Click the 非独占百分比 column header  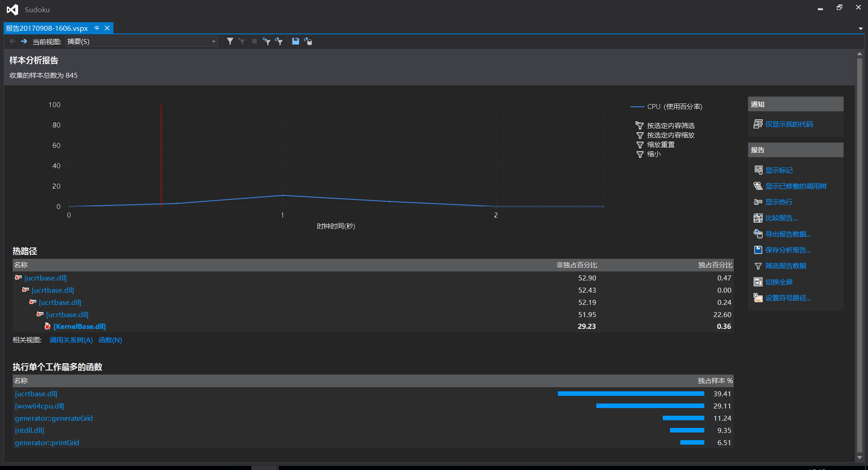coord(576,265)
